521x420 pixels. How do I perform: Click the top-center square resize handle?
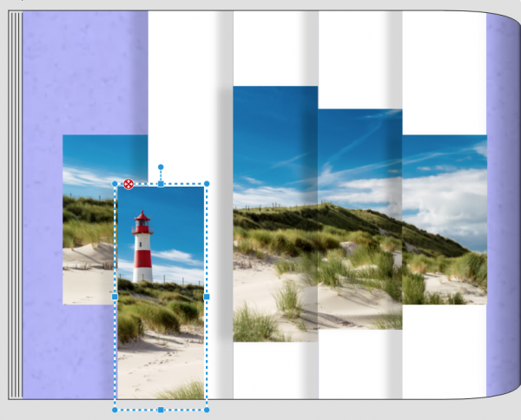(161, 184)
